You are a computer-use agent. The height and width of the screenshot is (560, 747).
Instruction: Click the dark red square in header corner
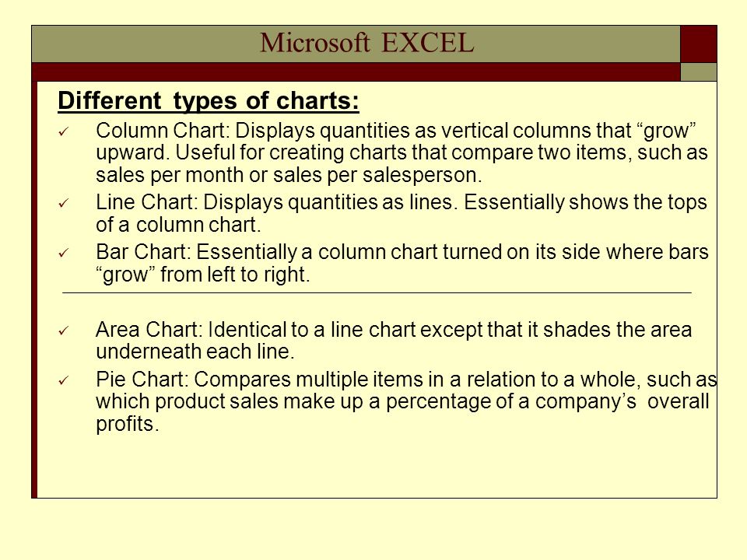[699, 44]
